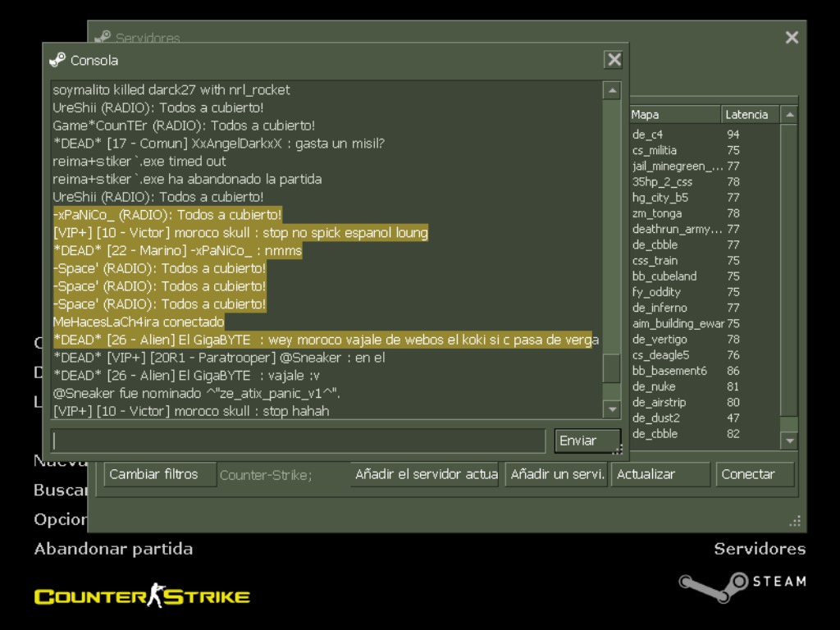This screenshot has height=630, width=840.
Task: Select the de_cbble row with latency 82
Action: [x=705, y=434]
